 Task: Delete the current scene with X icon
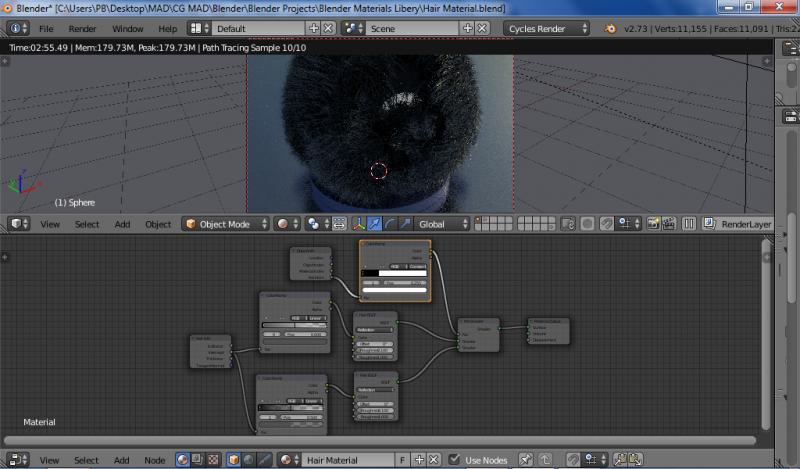(x=482, y=29)
